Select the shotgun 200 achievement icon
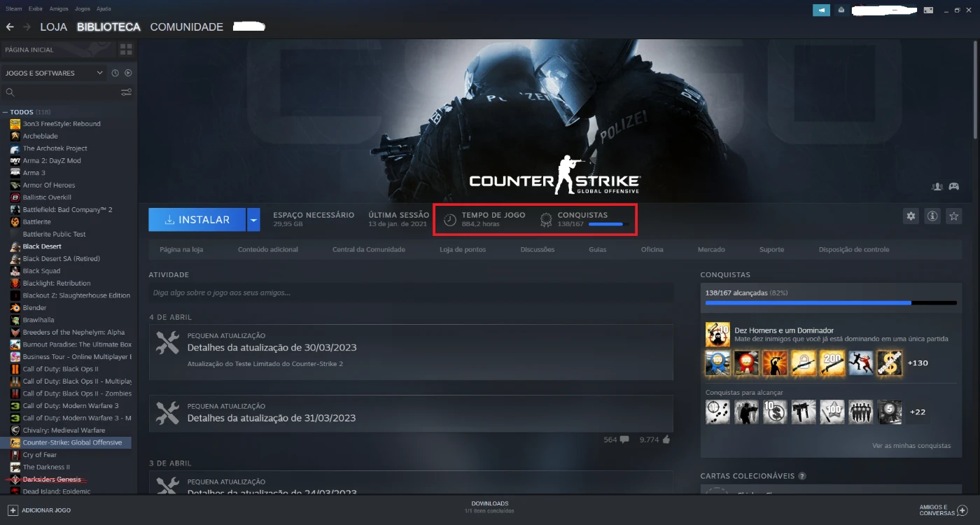The width and height of the screenshot is (980, 525). pos(832,363)
